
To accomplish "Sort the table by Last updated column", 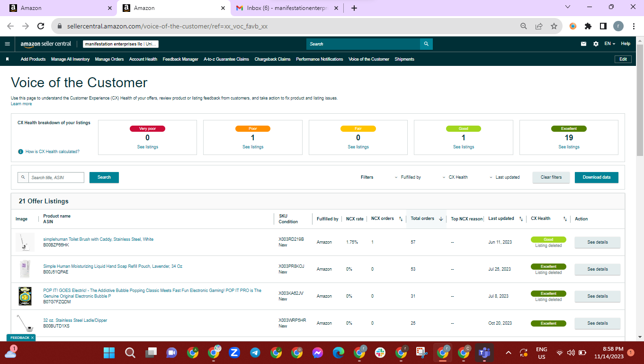I will pyautogui.click(x=521, y=219).
